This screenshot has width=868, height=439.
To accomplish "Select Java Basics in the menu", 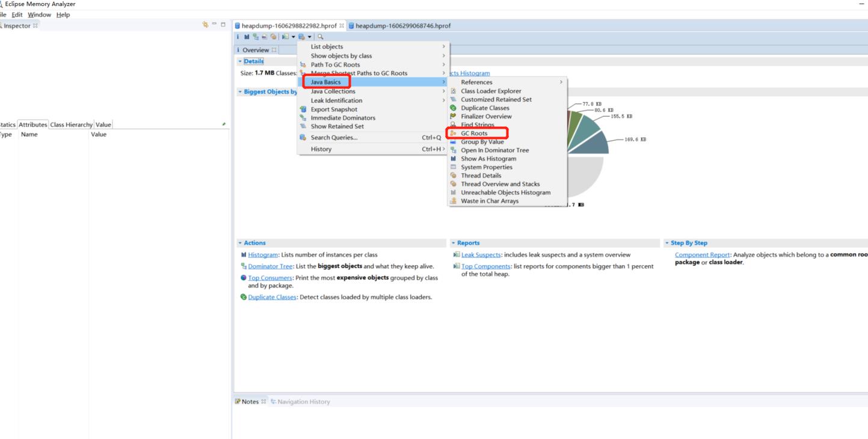I will pos(372,82).
